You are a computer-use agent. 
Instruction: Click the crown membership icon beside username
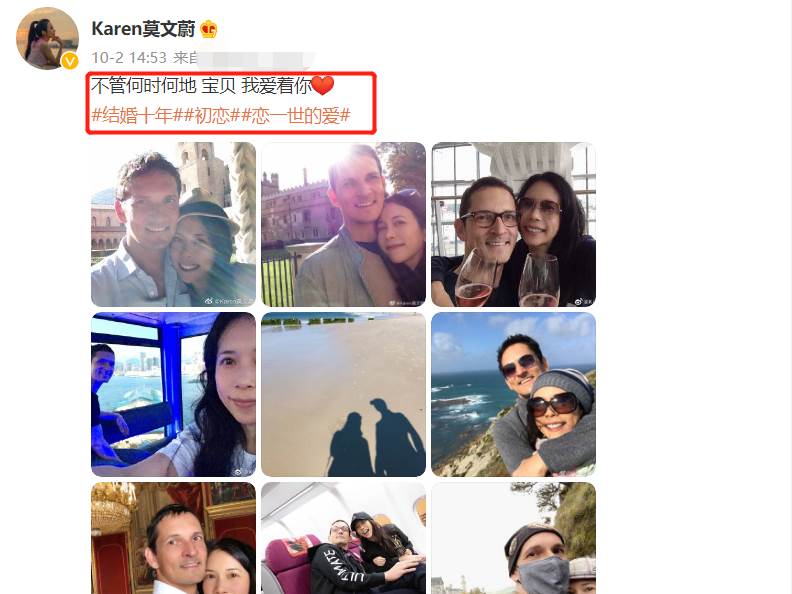coord(209,29)
